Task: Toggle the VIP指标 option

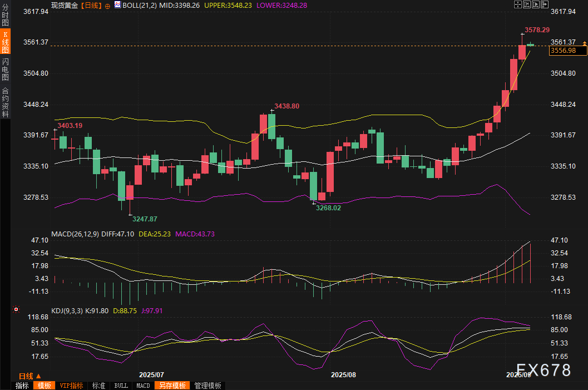Action: tap(71, 386)
